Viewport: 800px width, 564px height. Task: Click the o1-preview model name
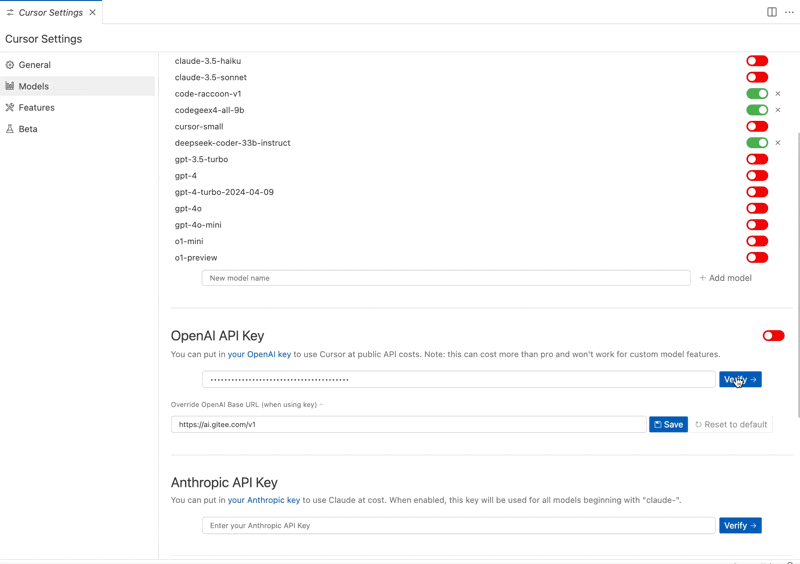pyautogui.click(x=196, y=258)
